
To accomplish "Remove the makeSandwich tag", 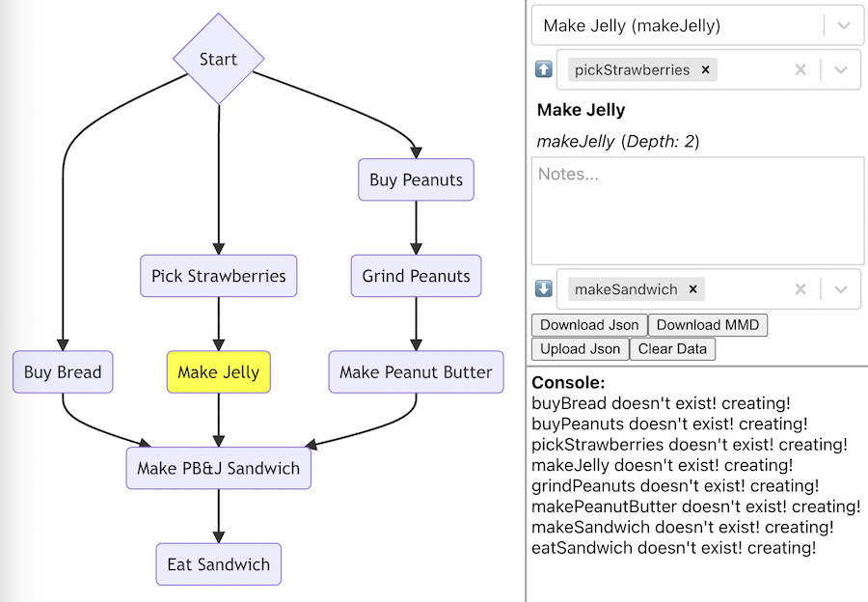I will 692,289.
